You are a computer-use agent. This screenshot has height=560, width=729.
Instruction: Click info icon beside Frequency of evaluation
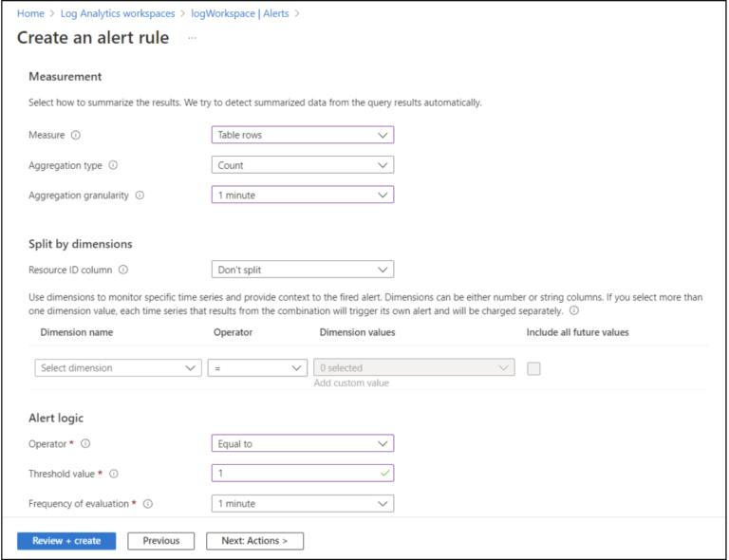coord(148,504)
